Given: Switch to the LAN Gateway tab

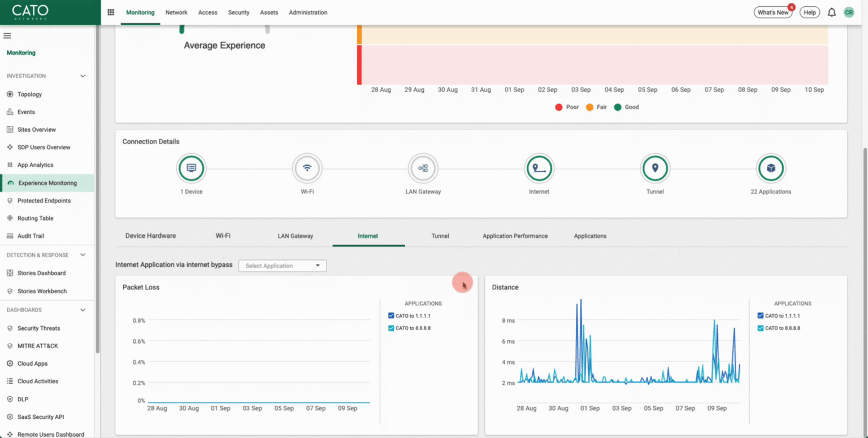Looking at the screenshot, I should 295,236.
